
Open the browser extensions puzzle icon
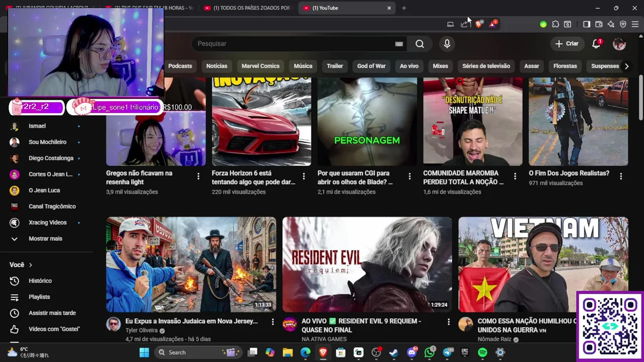click(x=555, y=24)
